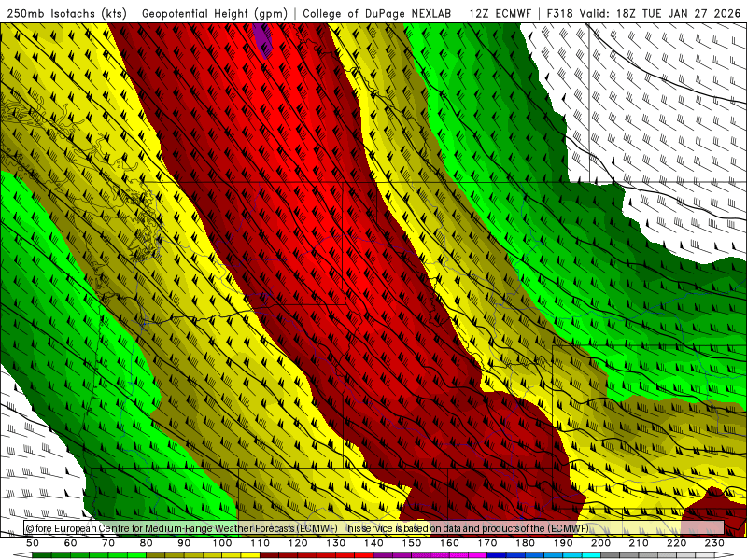Click the '140' value on the color scale

tap(373, 543)
